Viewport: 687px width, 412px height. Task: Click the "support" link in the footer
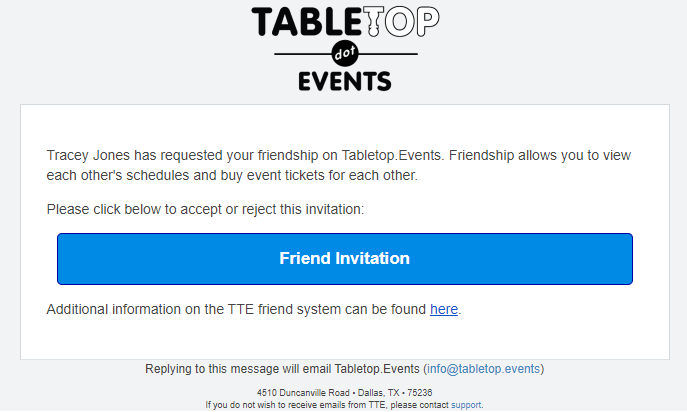point(466,405)
